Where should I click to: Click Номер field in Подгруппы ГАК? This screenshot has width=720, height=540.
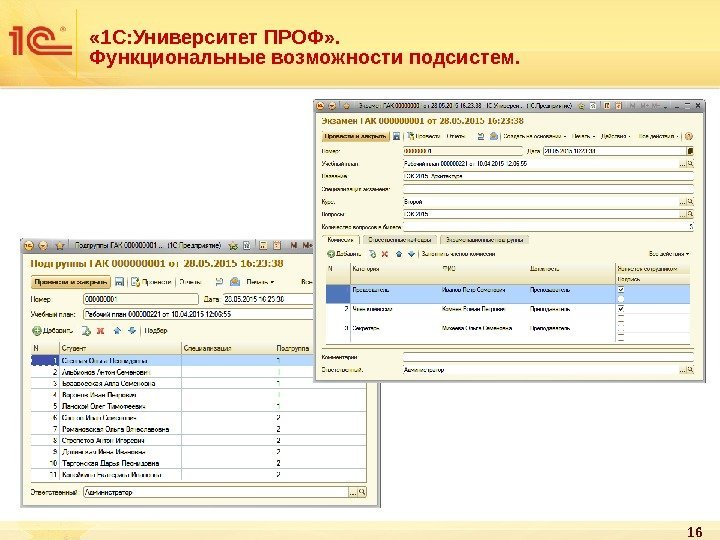point(141,299)
